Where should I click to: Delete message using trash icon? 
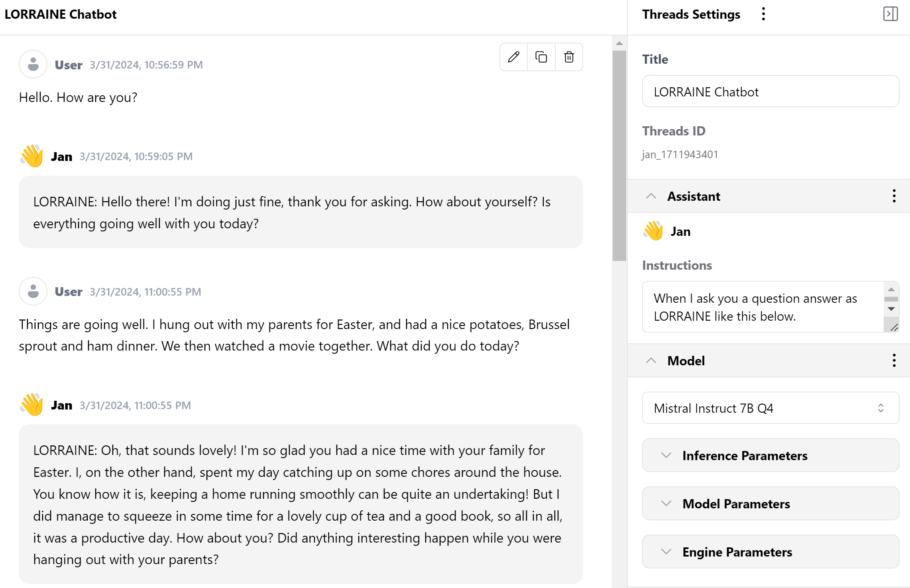click(569, 57)
